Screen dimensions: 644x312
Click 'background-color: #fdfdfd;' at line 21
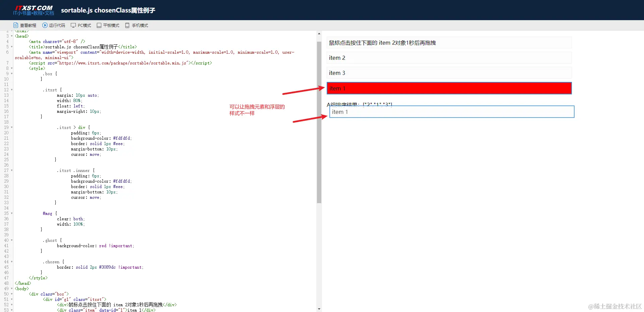(101, 138)
